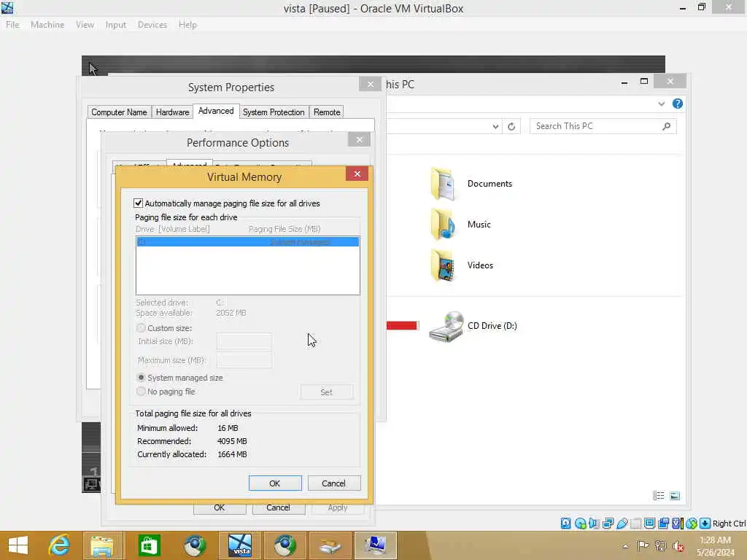The width and height of the screenshot is (747, 560).
Task: Select the Documents folder in This PC
Action: pyautogui.click(x=471, y=184)
